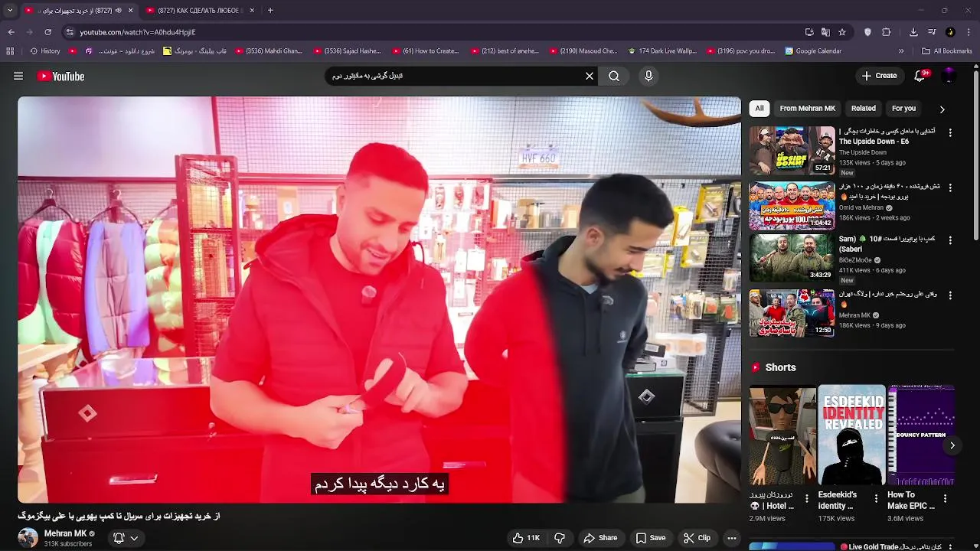Open the apps grid shortcut
The image size is (980, 551).
10,51
